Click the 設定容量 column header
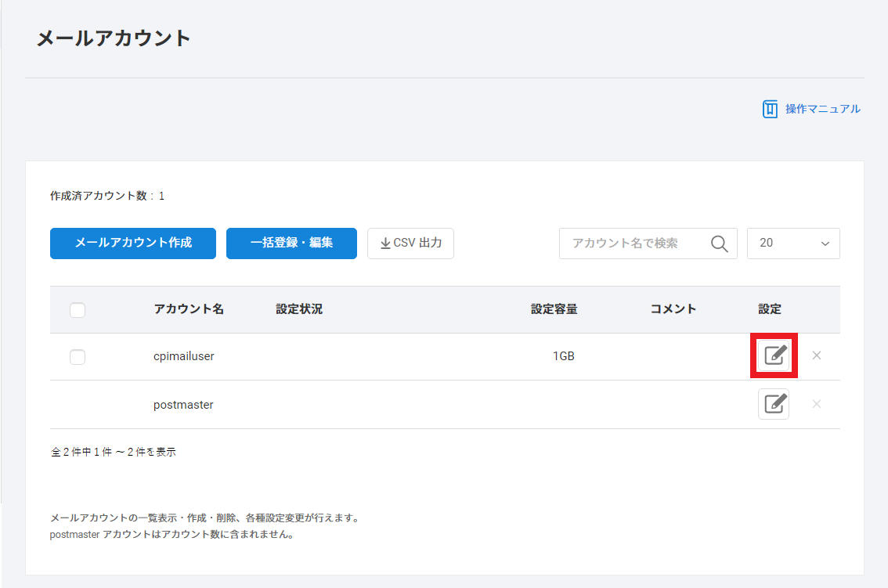 coord(554,309)
